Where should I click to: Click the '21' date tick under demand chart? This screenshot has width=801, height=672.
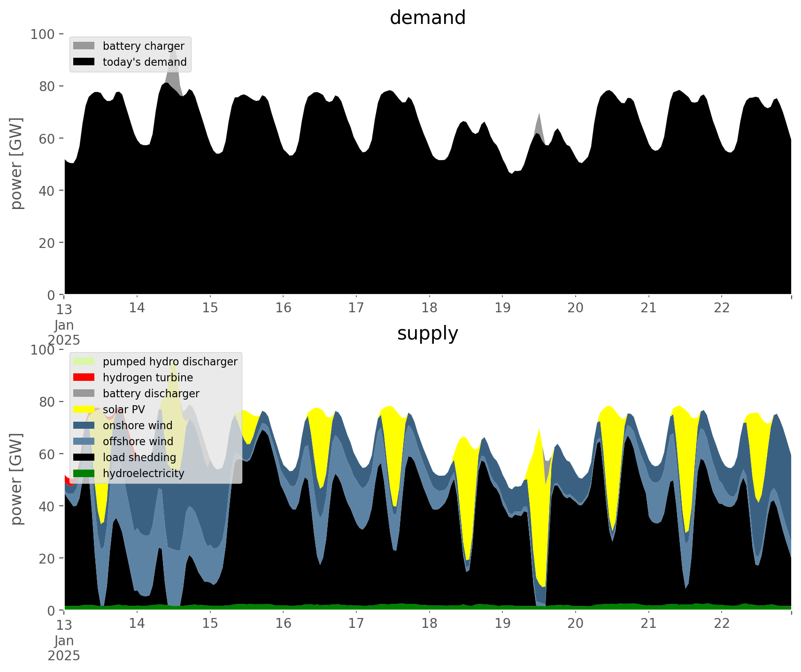(648, 308)
